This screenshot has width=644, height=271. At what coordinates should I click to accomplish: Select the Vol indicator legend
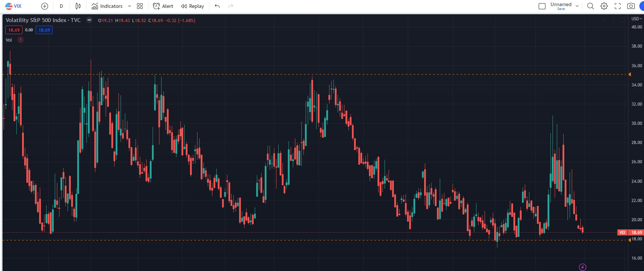pyautogui.click(x=9, y=40)
